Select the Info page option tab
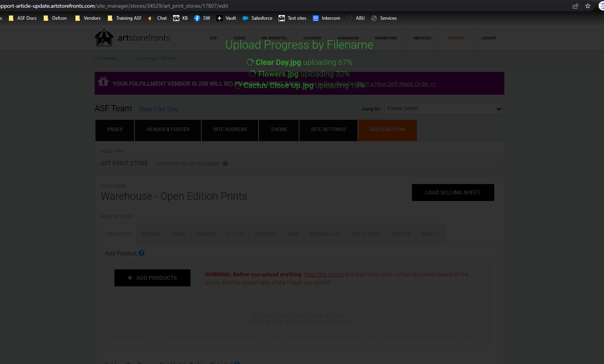The height and width of the screenshot is (364, 604). coord(293,234)
